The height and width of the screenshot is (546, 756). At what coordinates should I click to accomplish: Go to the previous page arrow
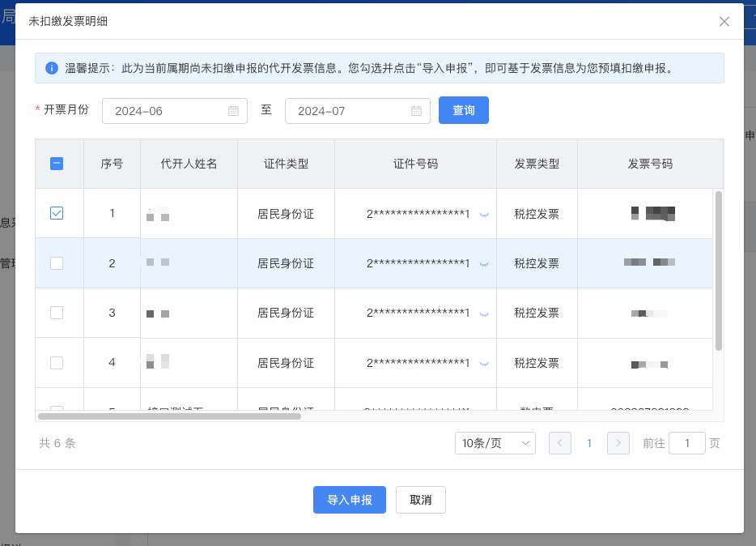coord(560,443)
